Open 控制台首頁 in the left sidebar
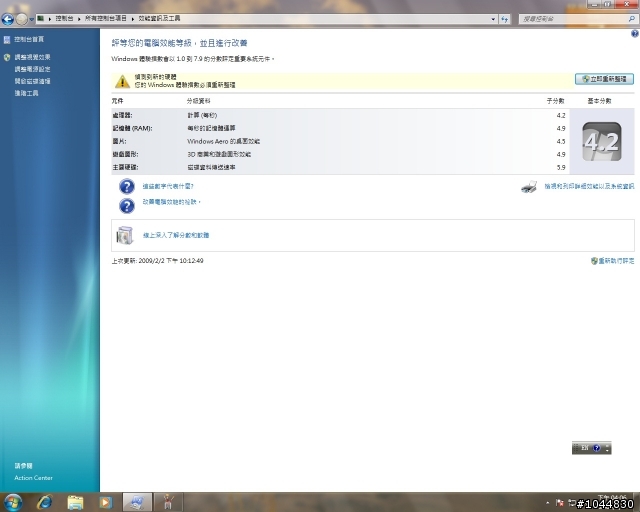The height and width of the screenshot is (512, 640). pos(29,39)
